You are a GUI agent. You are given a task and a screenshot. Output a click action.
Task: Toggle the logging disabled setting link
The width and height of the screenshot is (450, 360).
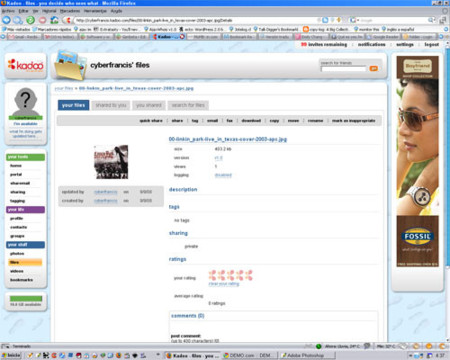(223, 175)
